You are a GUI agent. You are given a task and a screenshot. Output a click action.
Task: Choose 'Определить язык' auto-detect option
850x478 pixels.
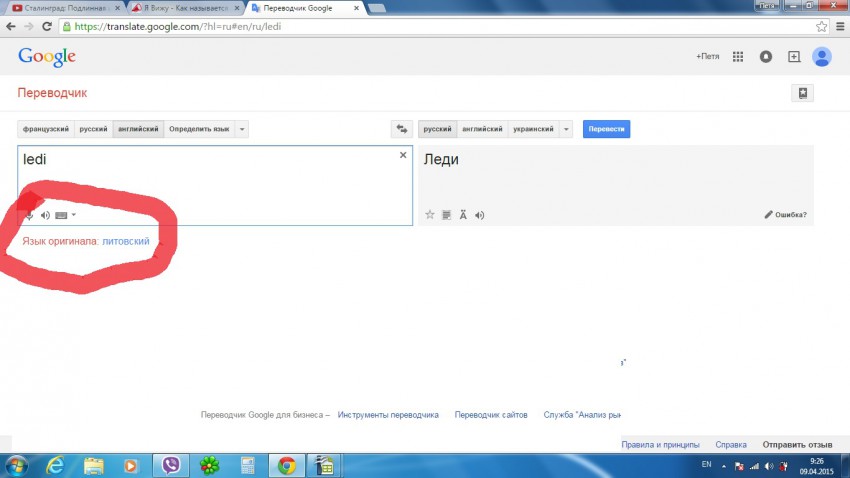199,129
